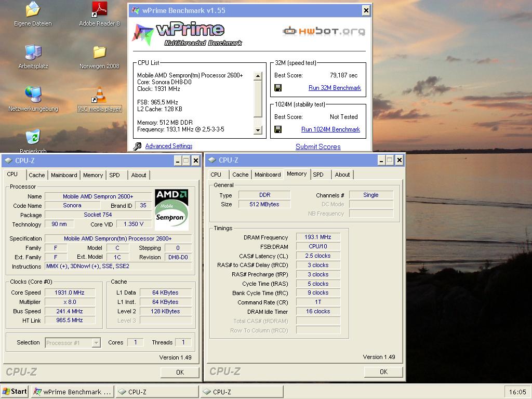Switch to Mainboard tab in right CPU-Z window
Image resolution: width=532 pixels, height=399 pixels.
click(268, 175)
